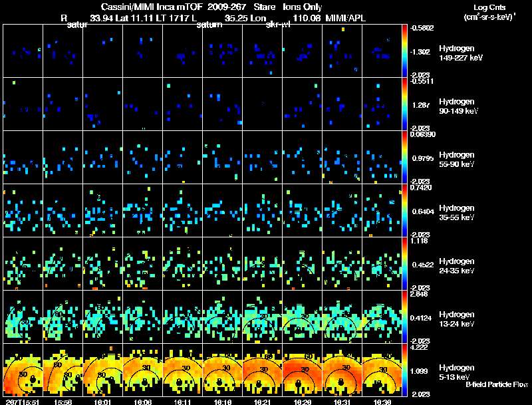Select the 'Hydrogen 5-13 keV' row label
The width and height of the screenshot is (532, 405).
click(x=457, y=372)
